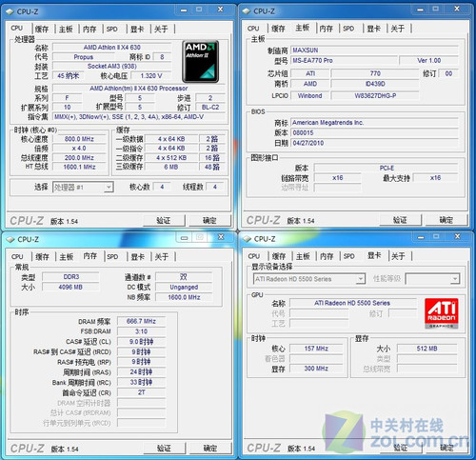Close the bottom-left CPU-Z window

click(x=221, y=237)
